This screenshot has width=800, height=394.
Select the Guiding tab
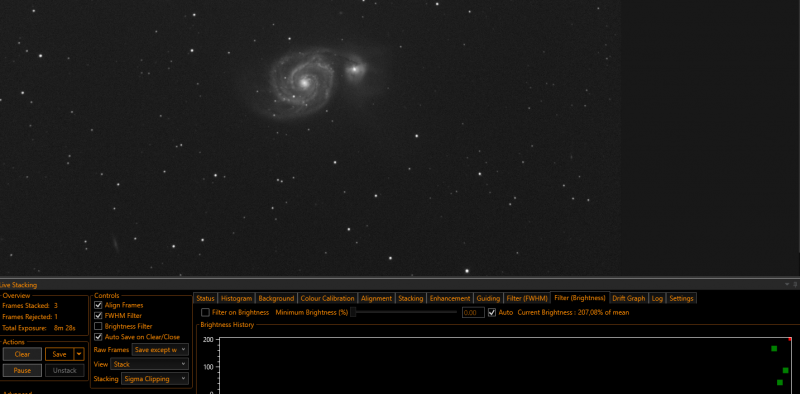[x=488, y=299]
